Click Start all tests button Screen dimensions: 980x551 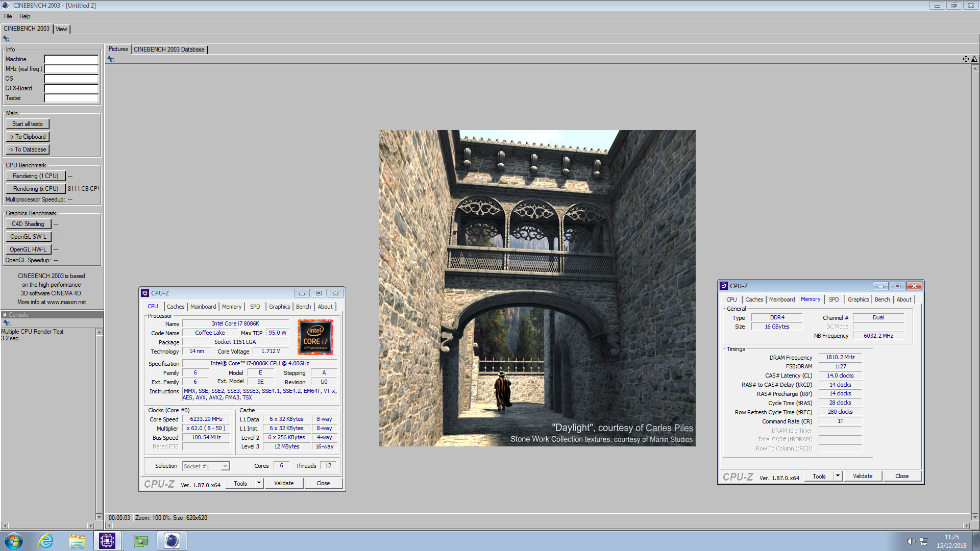coord(28,124)
